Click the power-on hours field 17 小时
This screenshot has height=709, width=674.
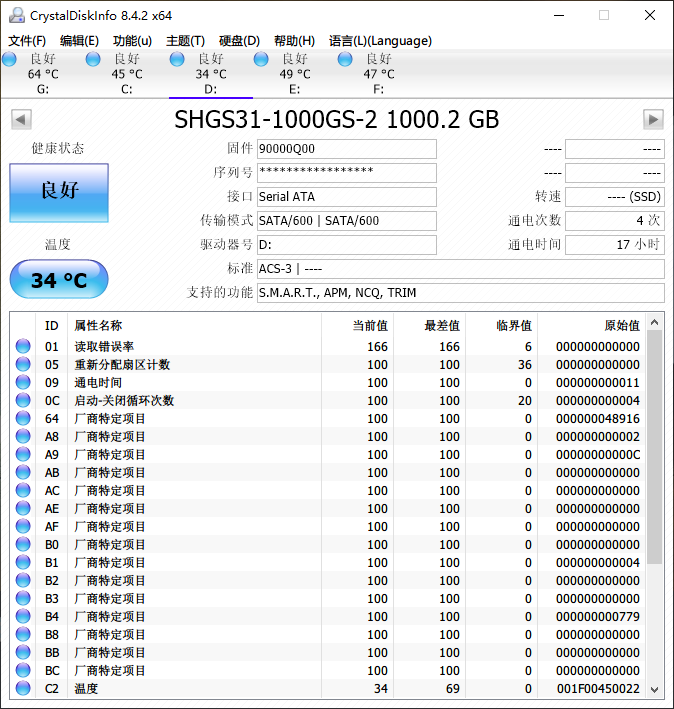pos(615,245)
